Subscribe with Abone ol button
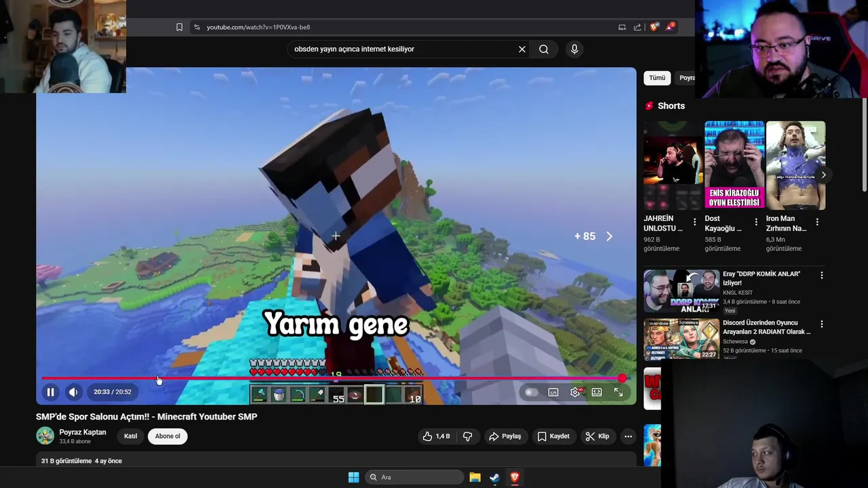The width and height of the screenshot is (868, 488). click(x=167, y=436)
